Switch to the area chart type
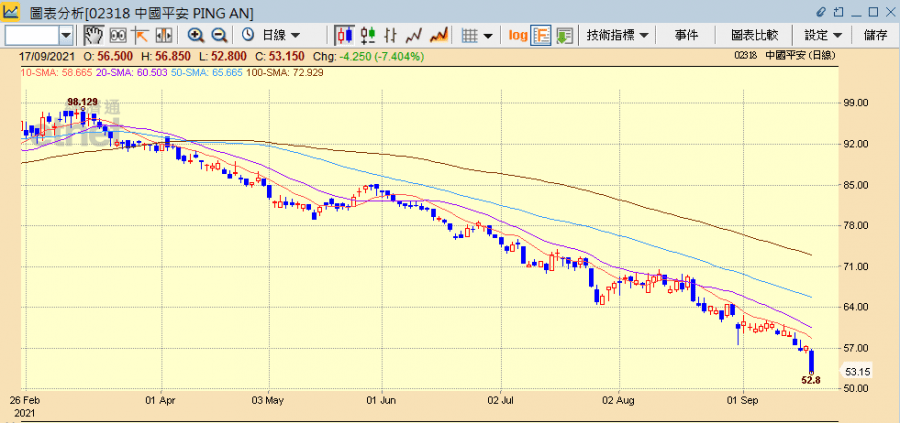Screen dimensions: 900x423 [437, 35]
